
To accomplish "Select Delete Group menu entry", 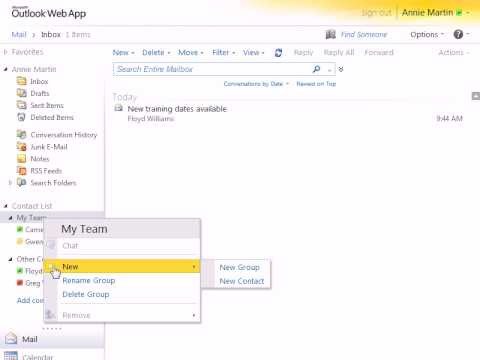I will 86,294.
